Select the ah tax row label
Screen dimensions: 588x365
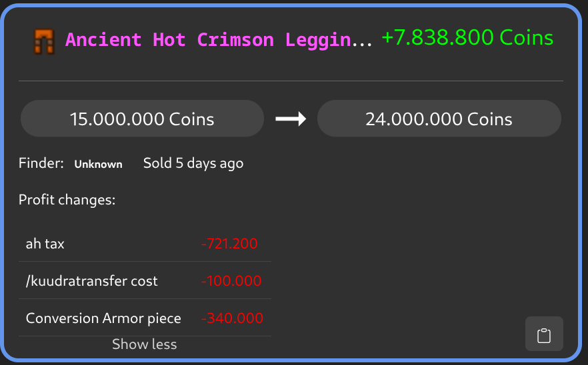(45, 244)
